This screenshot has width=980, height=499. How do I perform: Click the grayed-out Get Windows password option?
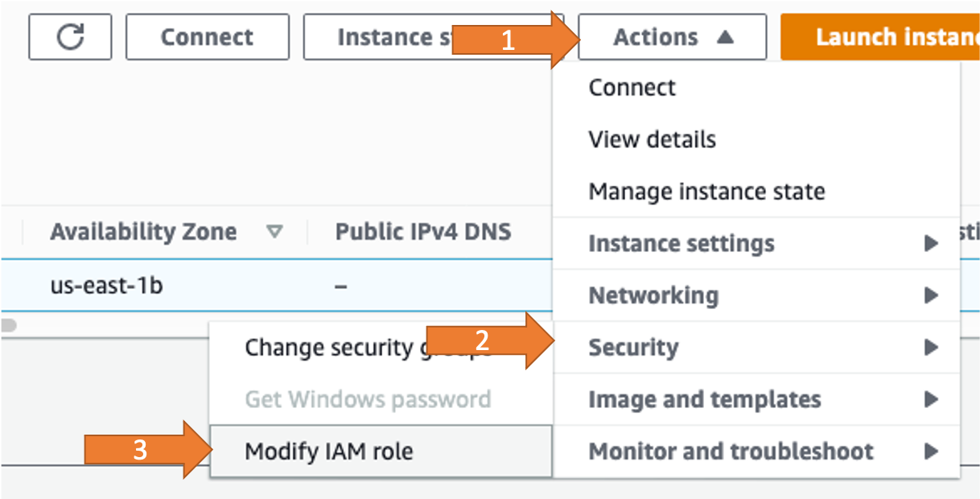point(369,399)
